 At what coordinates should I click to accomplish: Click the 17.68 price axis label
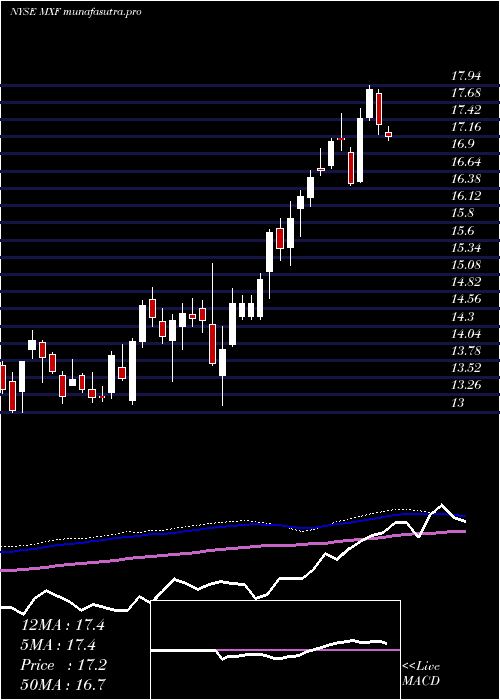point(466,93)
